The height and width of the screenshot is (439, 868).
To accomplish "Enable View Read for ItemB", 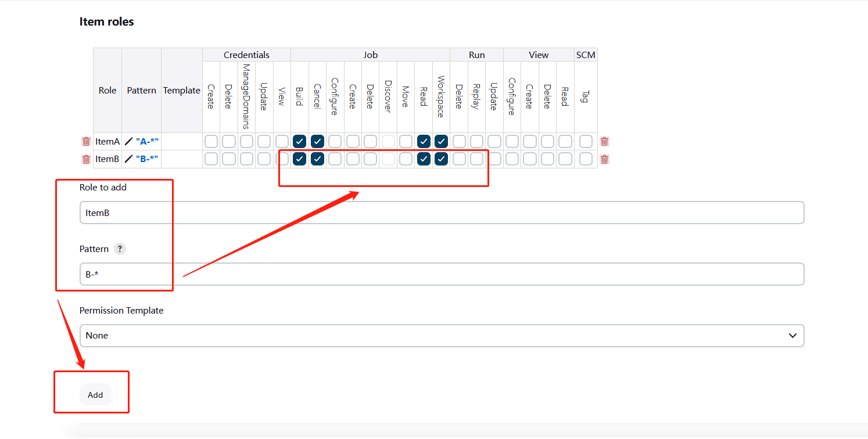I will pos(565,159).
